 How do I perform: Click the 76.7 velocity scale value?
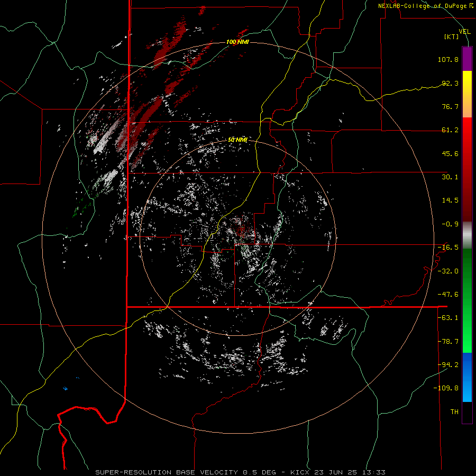pos(450,106)
